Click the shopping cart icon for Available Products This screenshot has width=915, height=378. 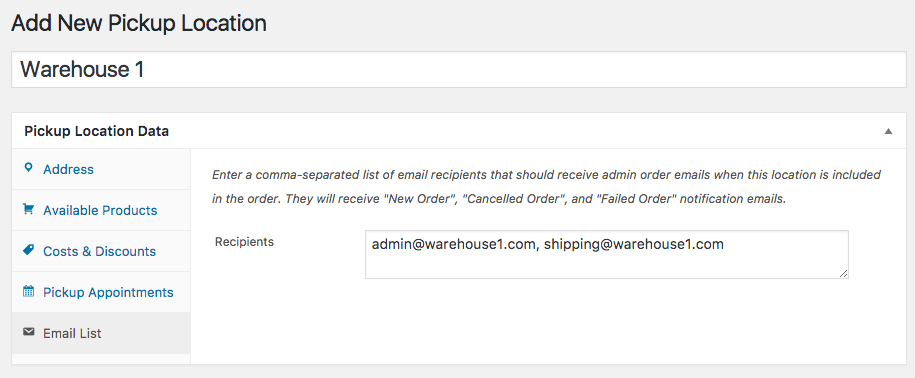click(x=28, y=209)
